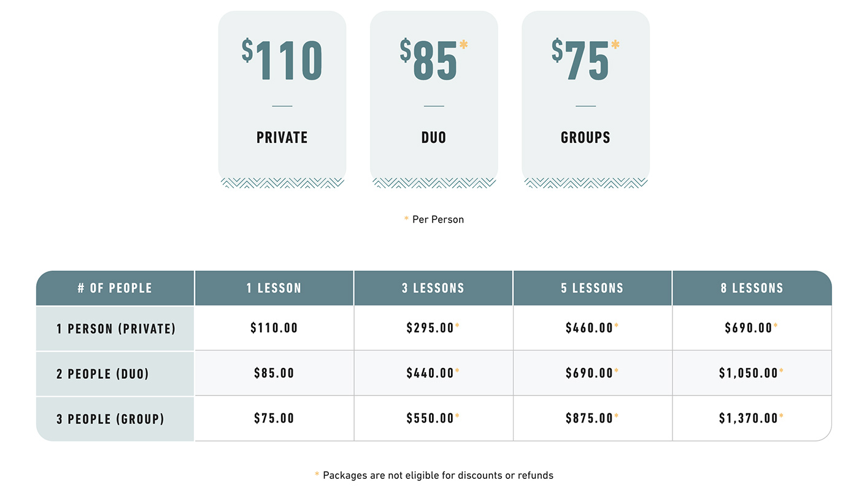The width and height of the screenshot is (859, 504).
Task: Click the '8 Lessons' column header
Action: 752,288
